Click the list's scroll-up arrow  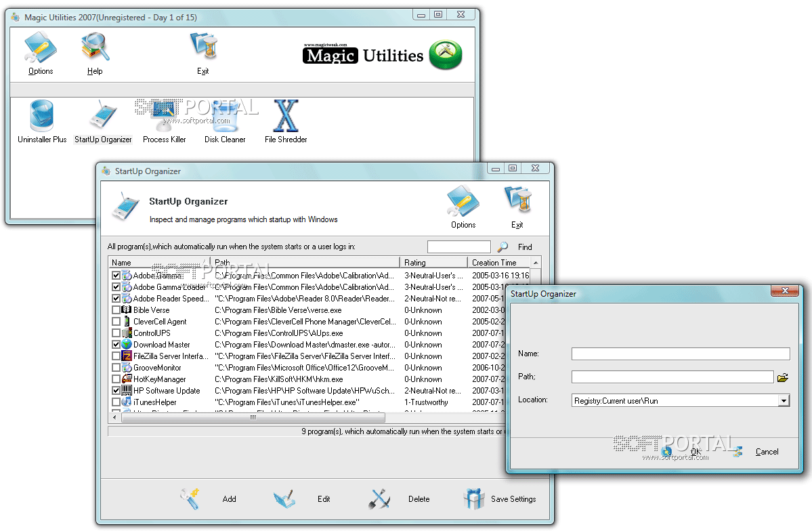(x=536, y=263)
